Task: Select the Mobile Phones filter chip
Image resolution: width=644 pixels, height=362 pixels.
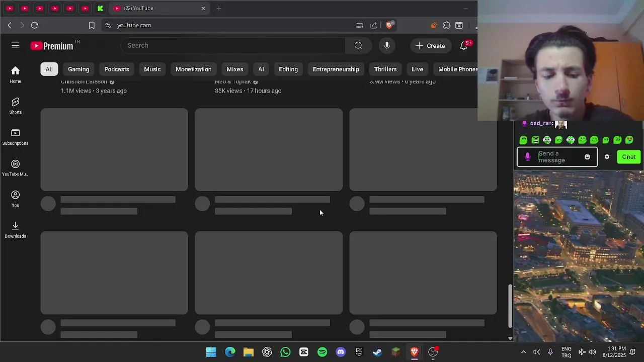Action: [455, 69]
